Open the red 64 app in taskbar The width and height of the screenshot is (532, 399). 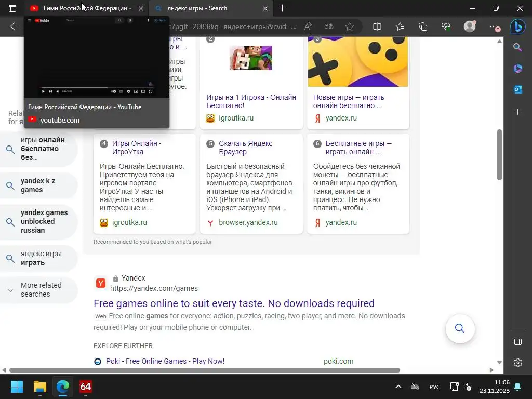coord(86,387)
